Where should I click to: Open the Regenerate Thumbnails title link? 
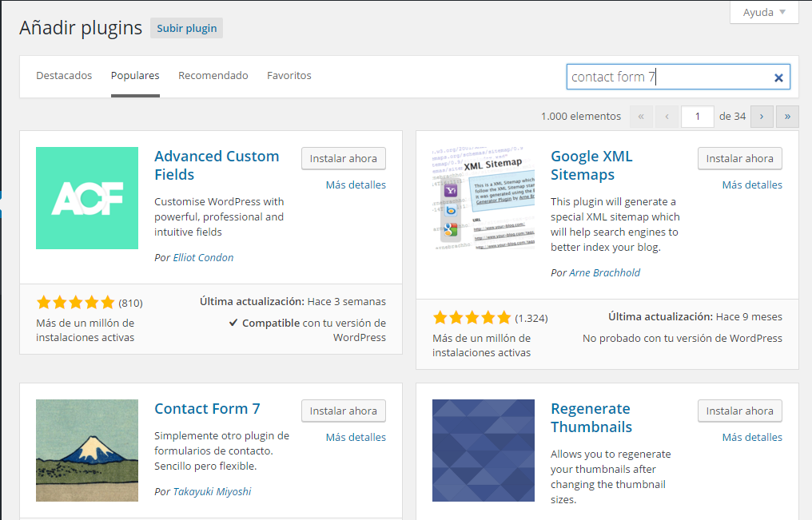point(591,418)
